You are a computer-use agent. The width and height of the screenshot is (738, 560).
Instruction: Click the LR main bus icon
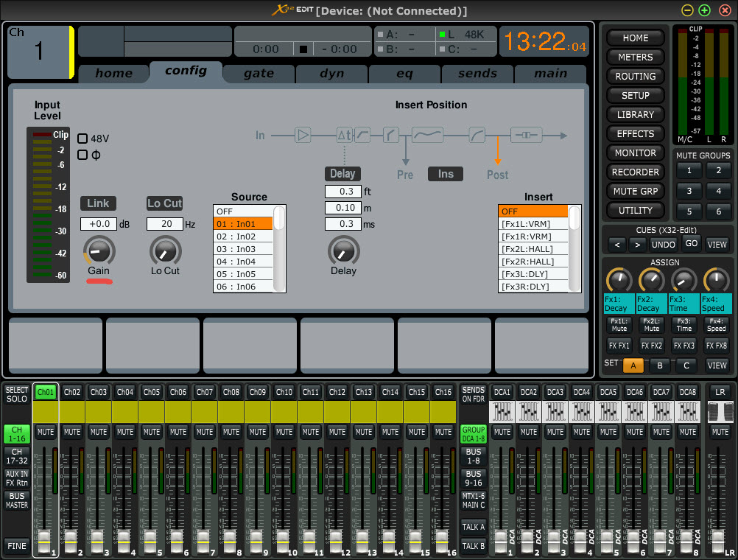pyautogui.click(x=720, y=412)
